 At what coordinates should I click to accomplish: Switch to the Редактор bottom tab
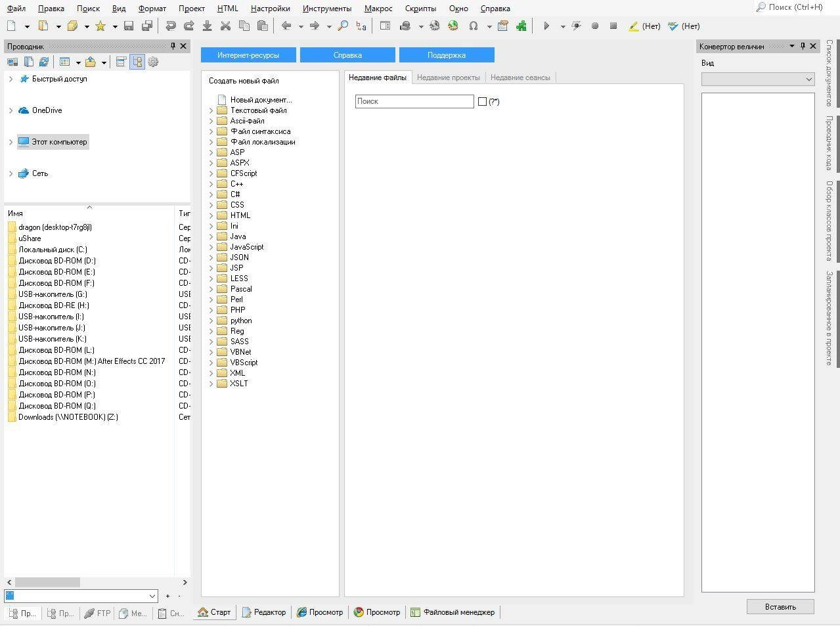pos(264,612)
